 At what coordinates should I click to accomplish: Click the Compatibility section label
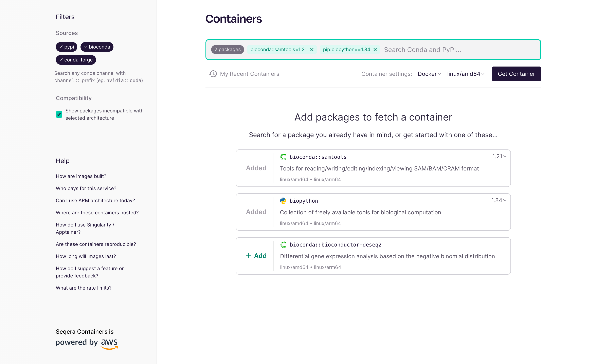pyautogui.click(x=74, y=98)
